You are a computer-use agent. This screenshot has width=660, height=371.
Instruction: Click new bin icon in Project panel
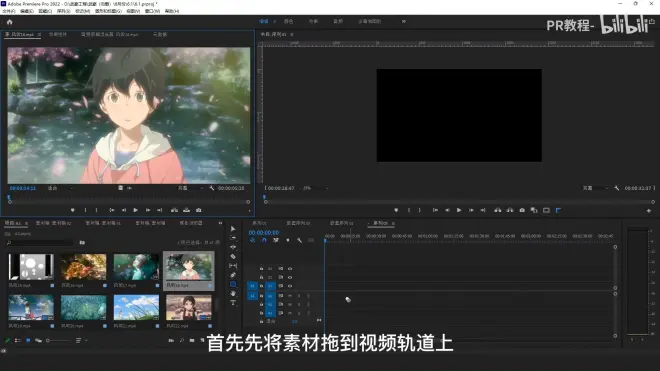pyautogui.click(x=192, y=340)
